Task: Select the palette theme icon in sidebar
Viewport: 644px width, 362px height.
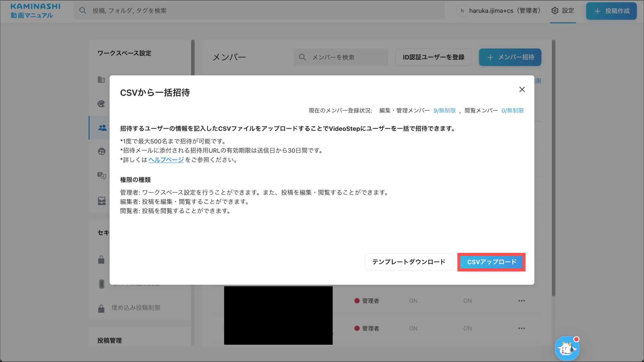Action: click(101, 104)
